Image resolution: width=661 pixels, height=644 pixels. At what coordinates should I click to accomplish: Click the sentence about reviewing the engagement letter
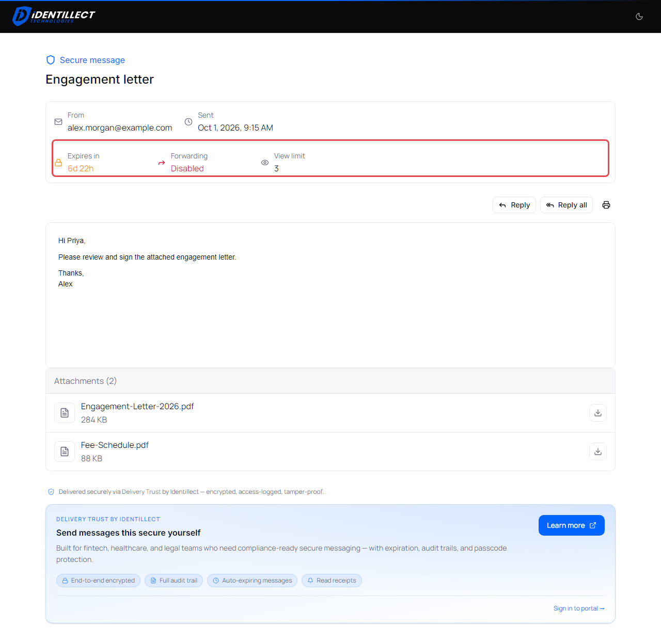pos(147,257)
